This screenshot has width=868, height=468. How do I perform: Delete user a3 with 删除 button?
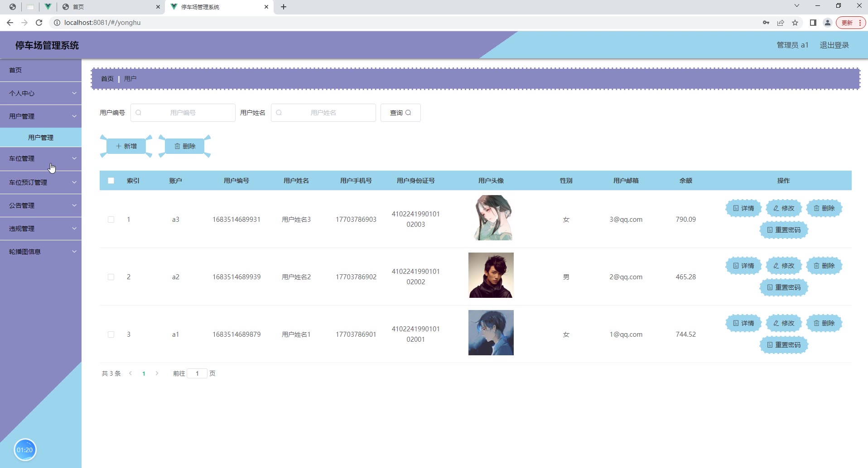(824, 208)
